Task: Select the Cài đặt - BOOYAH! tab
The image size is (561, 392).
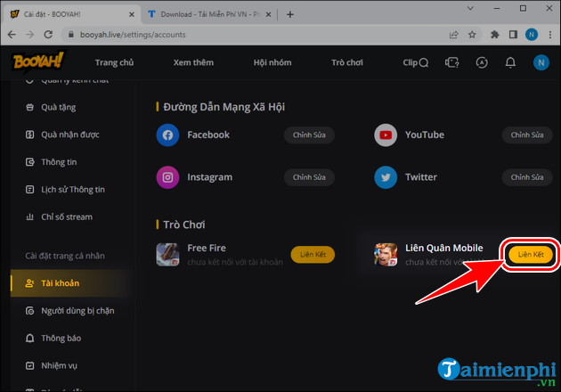Action: point(71,14)
